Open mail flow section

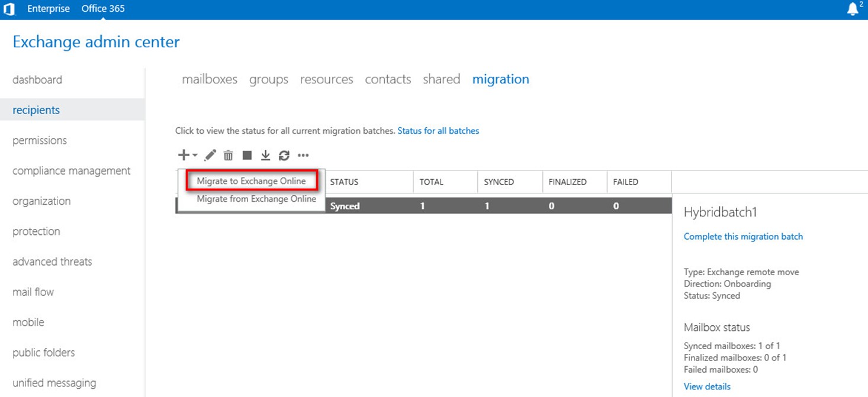[33, 292]
